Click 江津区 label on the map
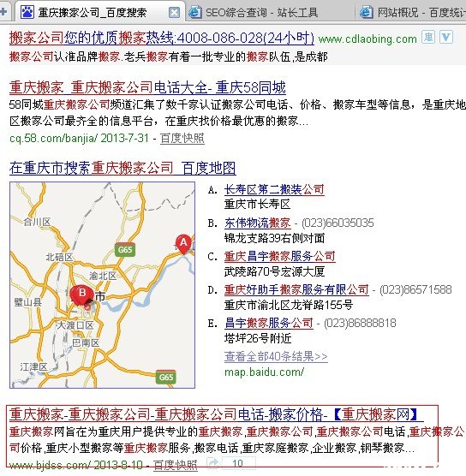Viewport: 466px width, 476px height. pyautogui.click(x=33, y=367)
